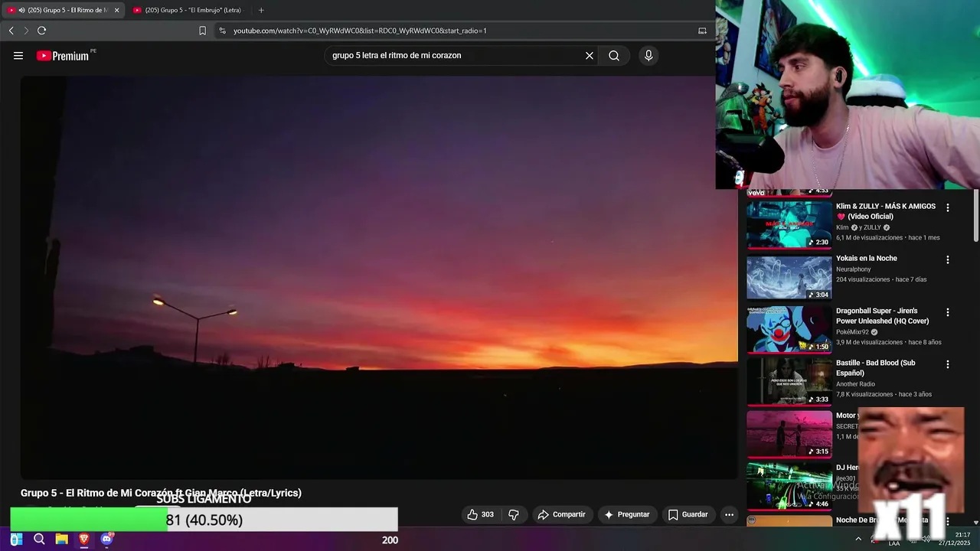Open the YouTube hamburger guide menu
The height and width of the screenshot is (551, 980).
(18, 56)
